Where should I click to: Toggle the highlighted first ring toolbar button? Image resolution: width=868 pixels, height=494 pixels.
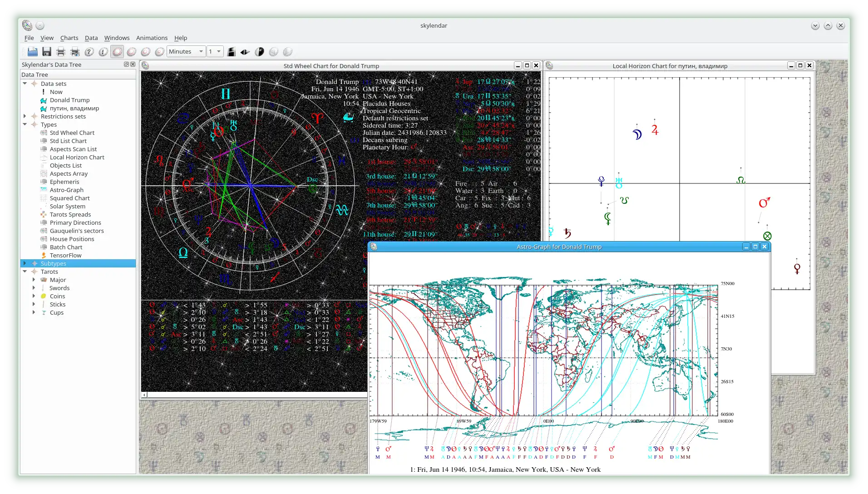[117, 52]
